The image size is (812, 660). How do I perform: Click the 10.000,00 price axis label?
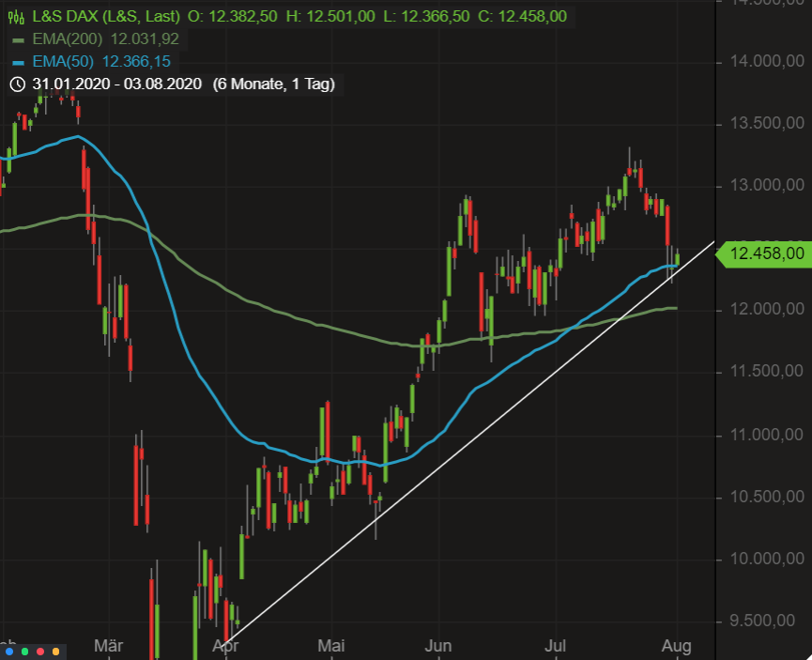pyautogui.click(x=767, y=559)
